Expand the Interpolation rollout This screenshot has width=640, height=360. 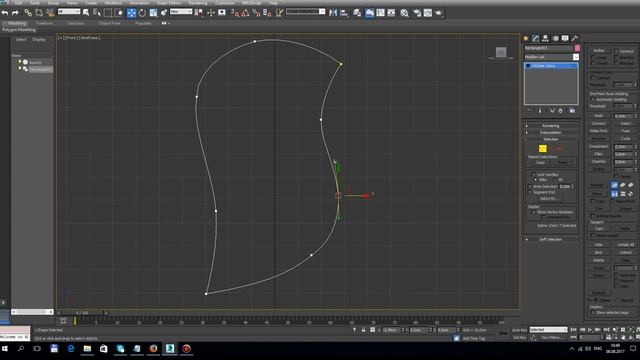pyautogui.click(x=551, y=132)
